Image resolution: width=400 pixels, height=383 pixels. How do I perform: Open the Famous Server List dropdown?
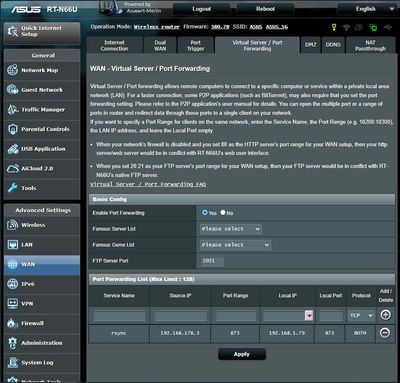pyautogui.click(x=231, y=229)
